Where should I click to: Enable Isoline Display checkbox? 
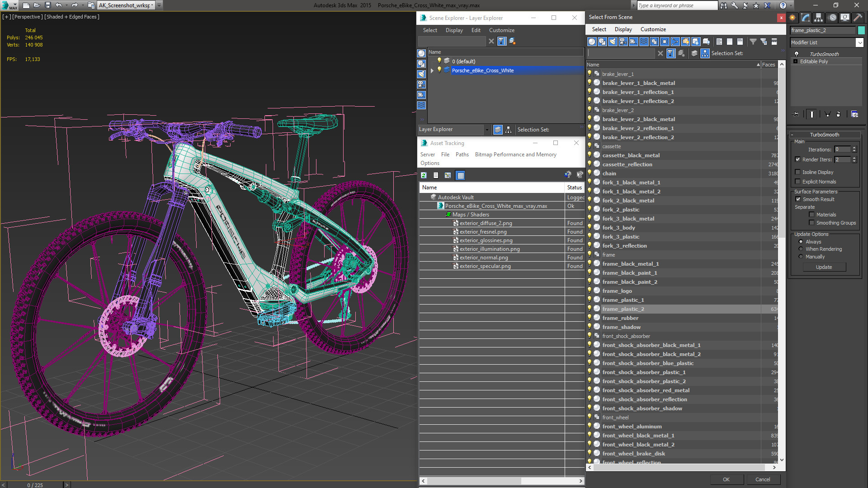[798, 172]
